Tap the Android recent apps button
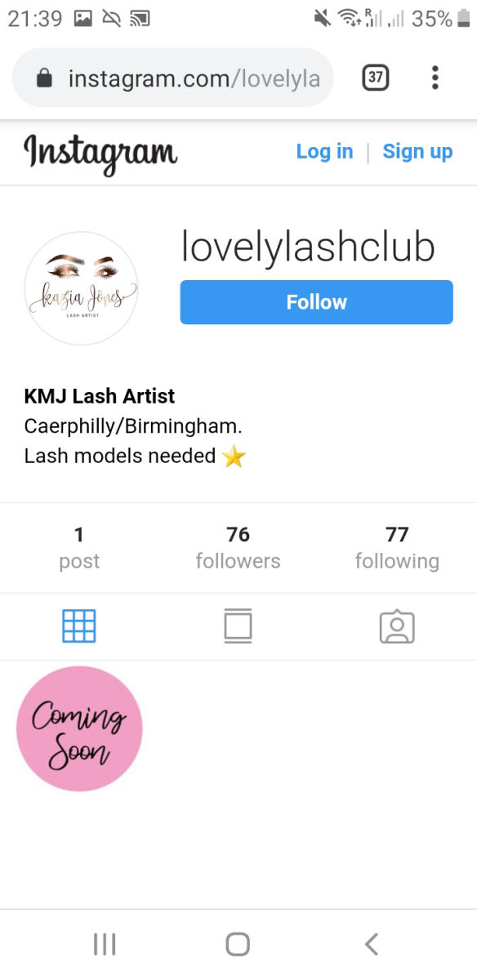Screen dimensions: 477x980 tap(105, 945)
